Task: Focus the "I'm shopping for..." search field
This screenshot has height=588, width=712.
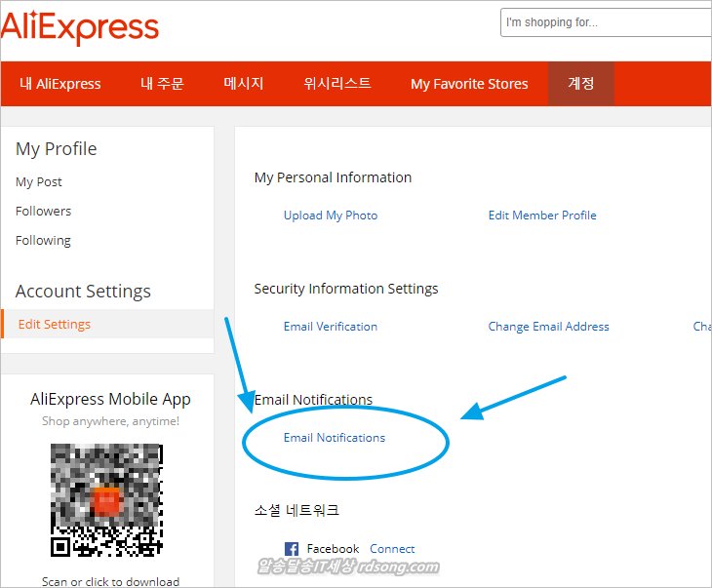Action: point(605,22)
